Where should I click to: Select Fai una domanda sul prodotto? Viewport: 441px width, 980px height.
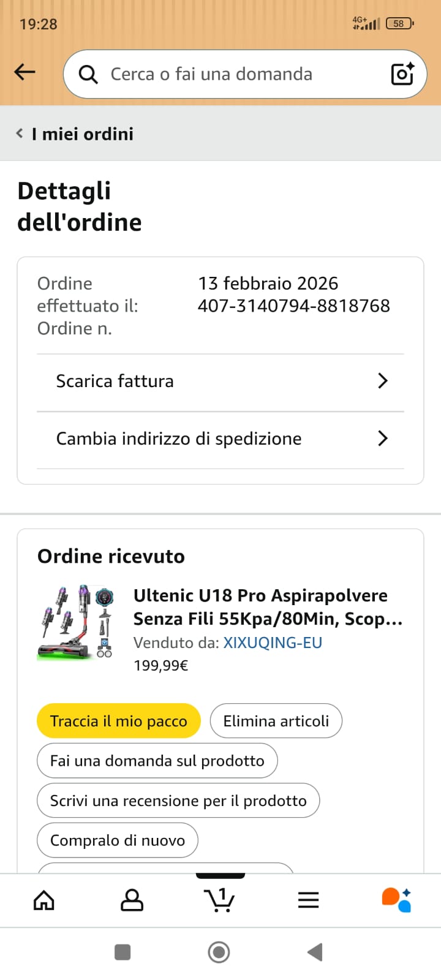(157, 761)
